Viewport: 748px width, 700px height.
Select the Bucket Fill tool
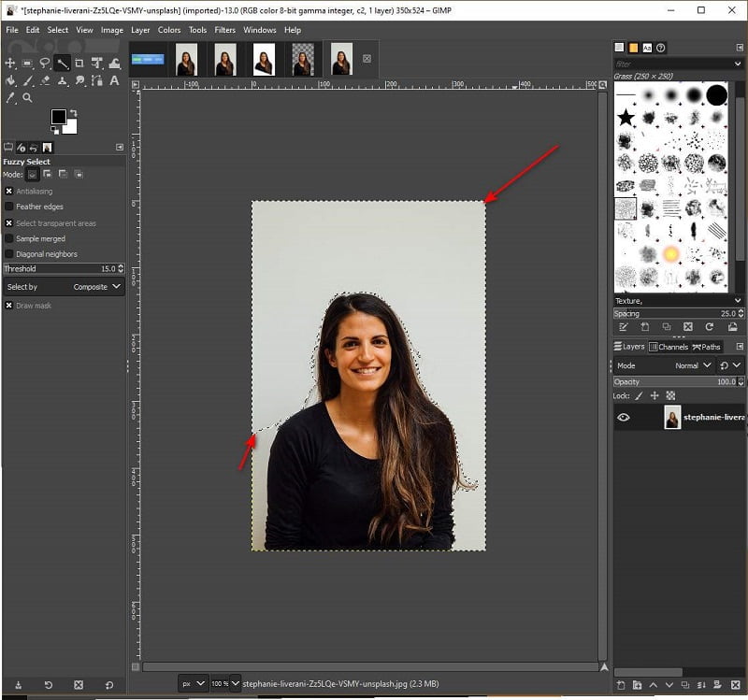(x=10, y=80)
